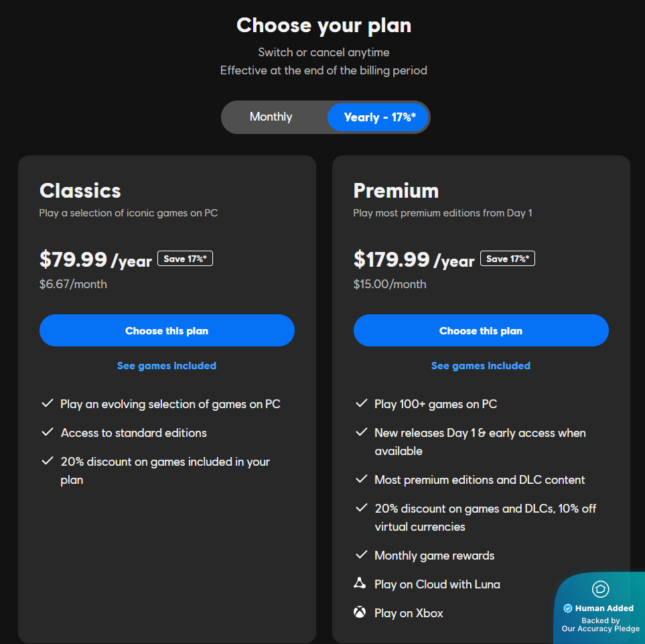Click the Luna cloud icon
Viewport: 645px width, 644px height.
coord(360,584)
